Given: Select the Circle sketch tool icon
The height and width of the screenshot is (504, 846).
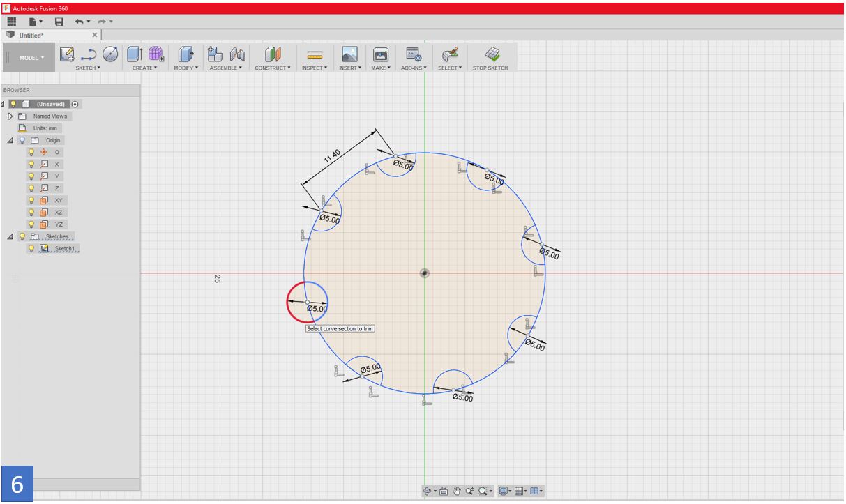Looking at the screenshot, I should point(110,54).
